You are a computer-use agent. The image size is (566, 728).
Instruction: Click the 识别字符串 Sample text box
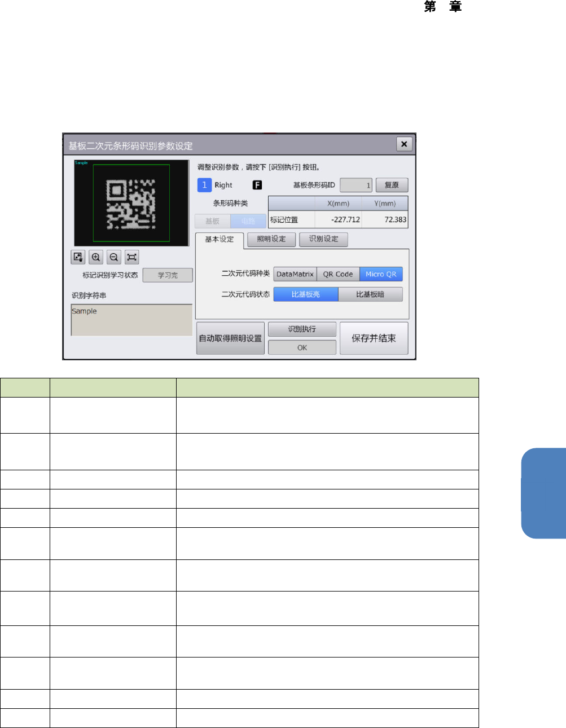tap(131, 320)
